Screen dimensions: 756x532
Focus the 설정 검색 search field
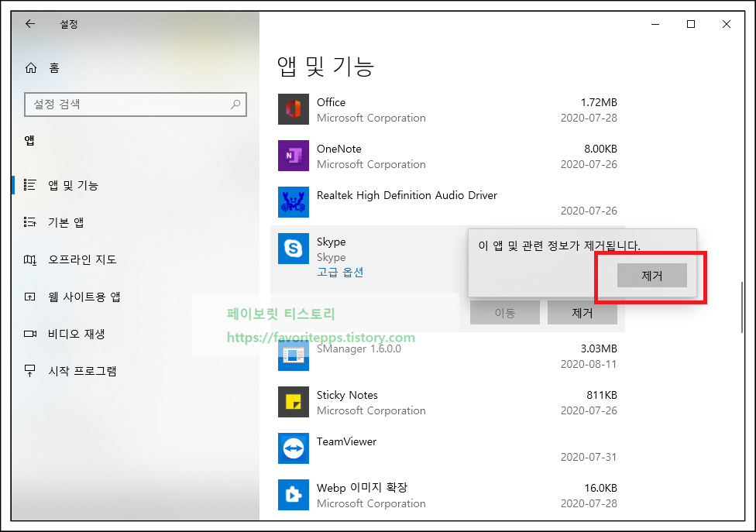coord(136,105)
